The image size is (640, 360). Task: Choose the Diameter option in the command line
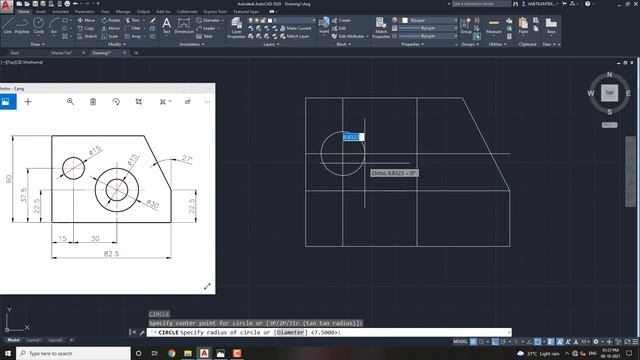(x=290, y=332)
